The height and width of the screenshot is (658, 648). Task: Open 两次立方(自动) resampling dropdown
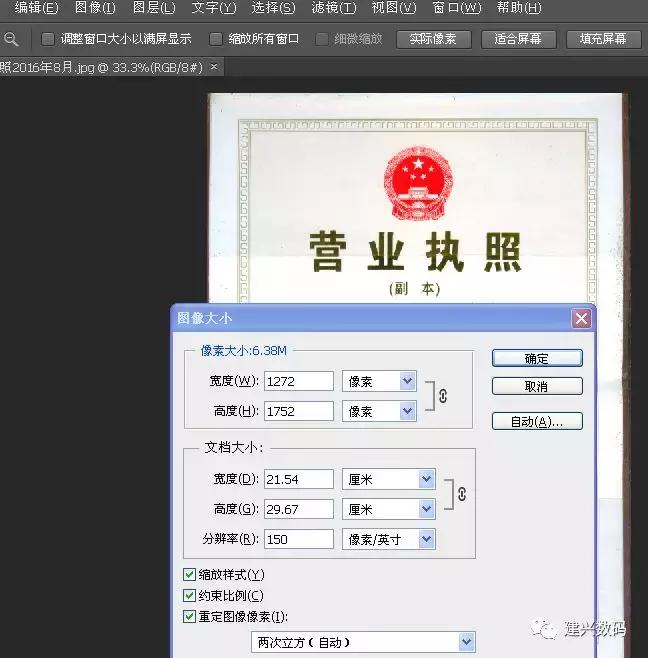(x=363, y=642)
